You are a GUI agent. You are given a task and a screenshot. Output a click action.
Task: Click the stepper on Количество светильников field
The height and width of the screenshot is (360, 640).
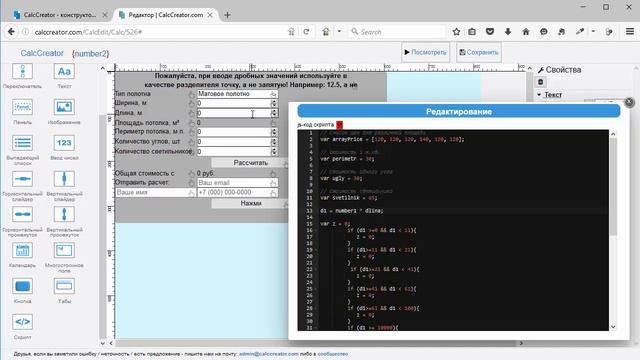tap(274, 151)
